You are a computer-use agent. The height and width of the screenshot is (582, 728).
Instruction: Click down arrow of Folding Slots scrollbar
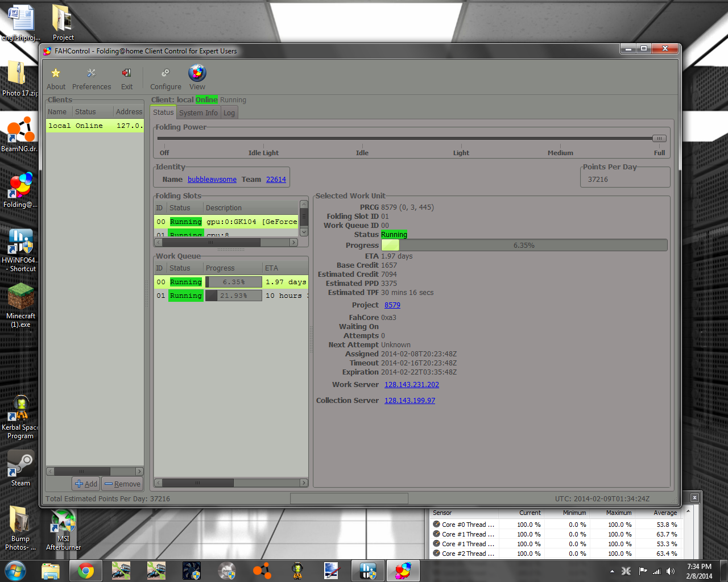pos(304,232)
